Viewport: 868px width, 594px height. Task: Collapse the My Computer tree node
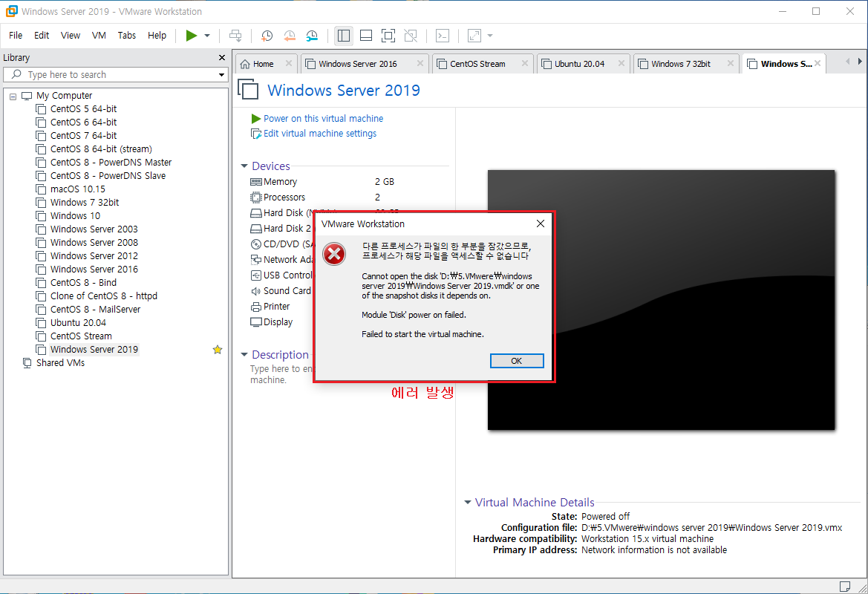tap(13, 97)
